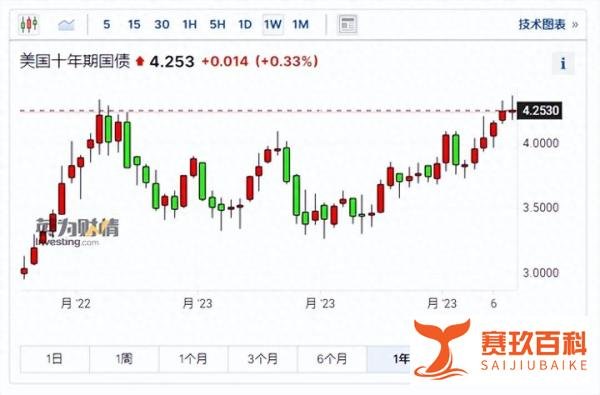600x395 pixels.
Task: Click the 3.0000 axis label
Action: (541, 273)
